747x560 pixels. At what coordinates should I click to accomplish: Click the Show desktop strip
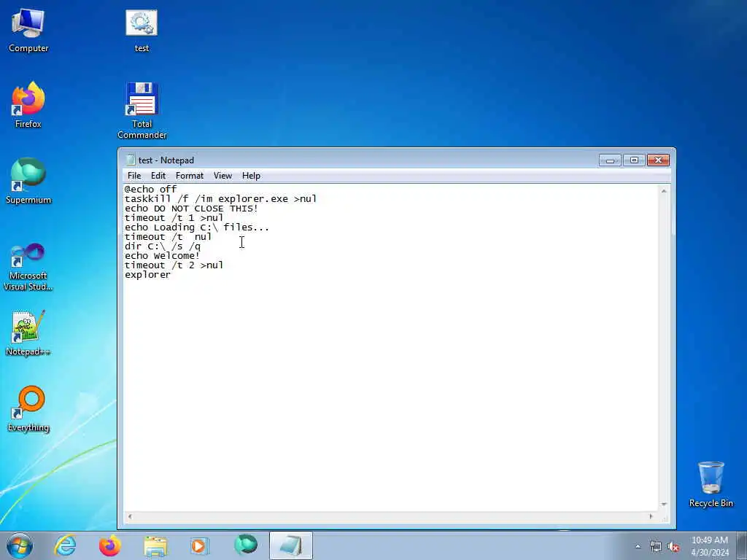(742, 545)
